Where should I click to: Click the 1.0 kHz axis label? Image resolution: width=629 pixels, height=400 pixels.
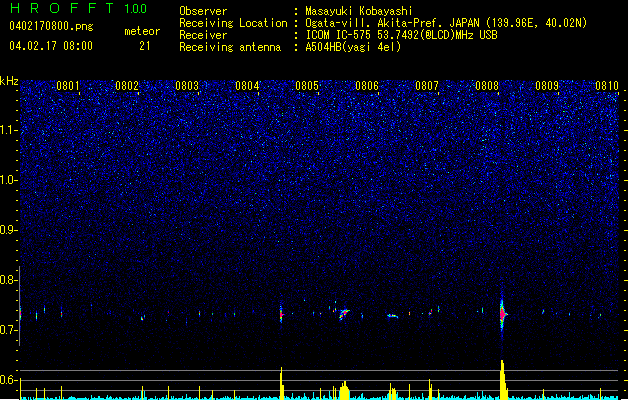pos(8,180)
